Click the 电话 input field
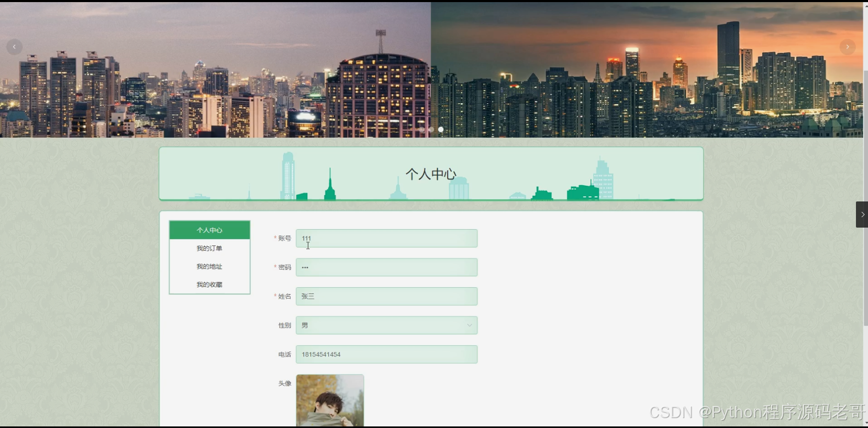Viewport: 868px width, 428px height. 386,354
